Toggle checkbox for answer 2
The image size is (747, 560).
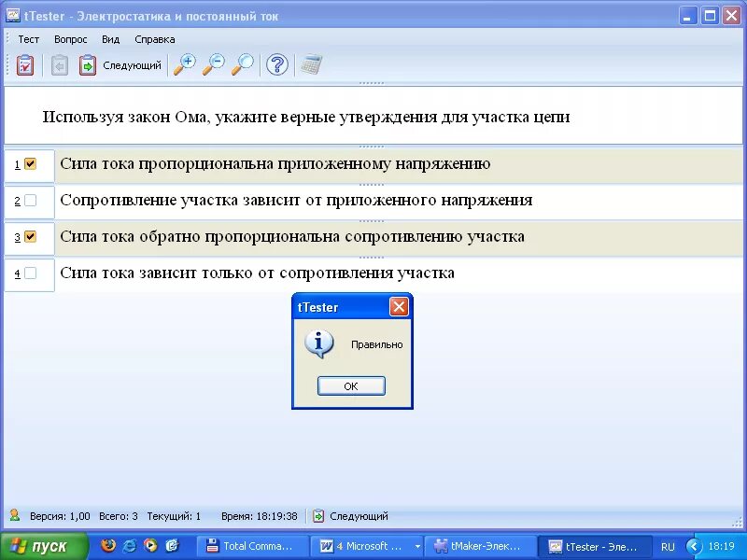tap(30, 201)
